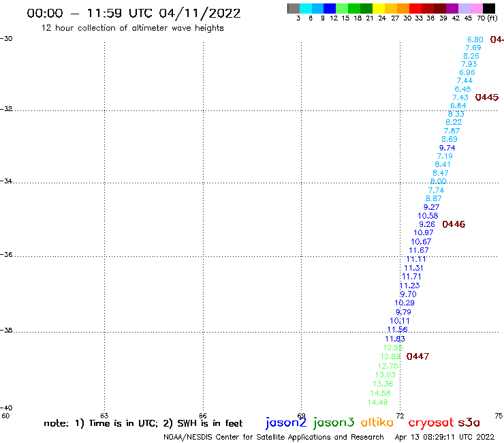This screenshot has width=504, height=443.
Task: Click the wave height value '13.03'
Action: [x=385, y=375]
